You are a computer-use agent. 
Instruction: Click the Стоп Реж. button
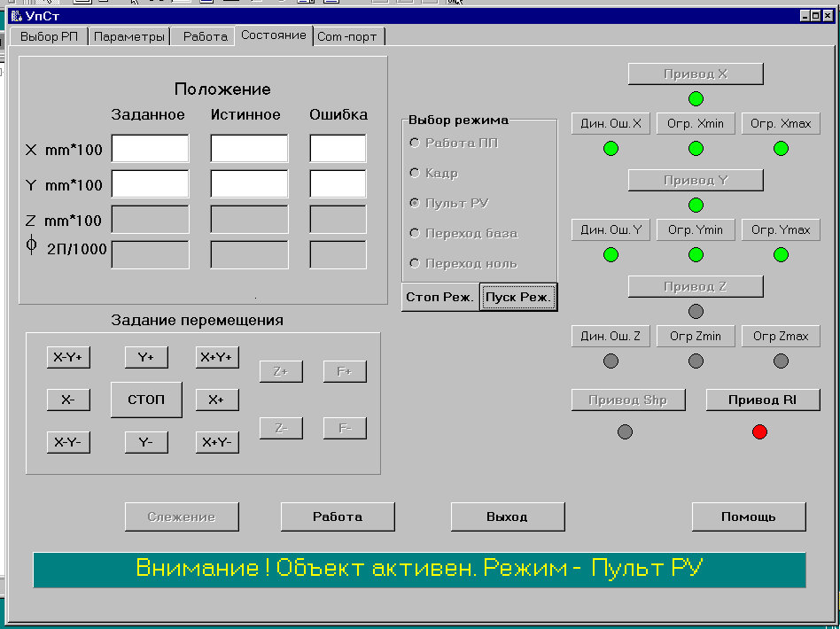click(x=439, y=297)
